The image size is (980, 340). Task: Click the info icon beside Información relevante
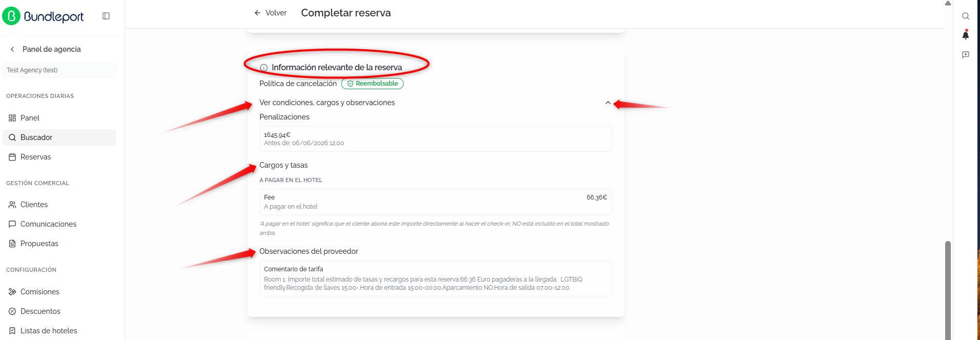tap(264, 68)
